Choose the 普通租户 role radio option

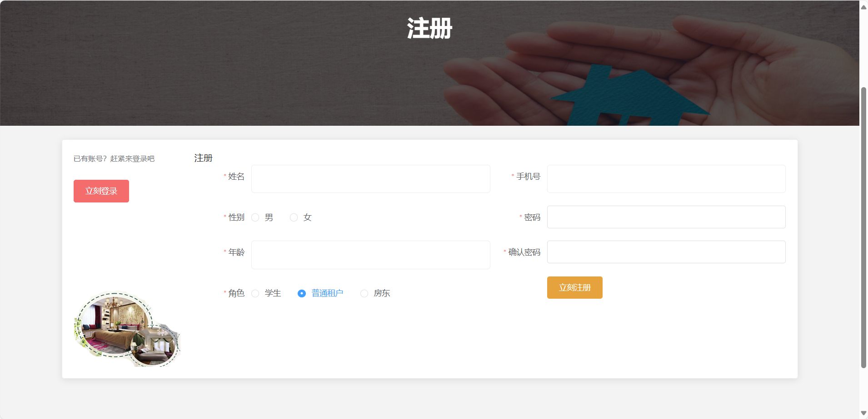(x=302, y=293)
